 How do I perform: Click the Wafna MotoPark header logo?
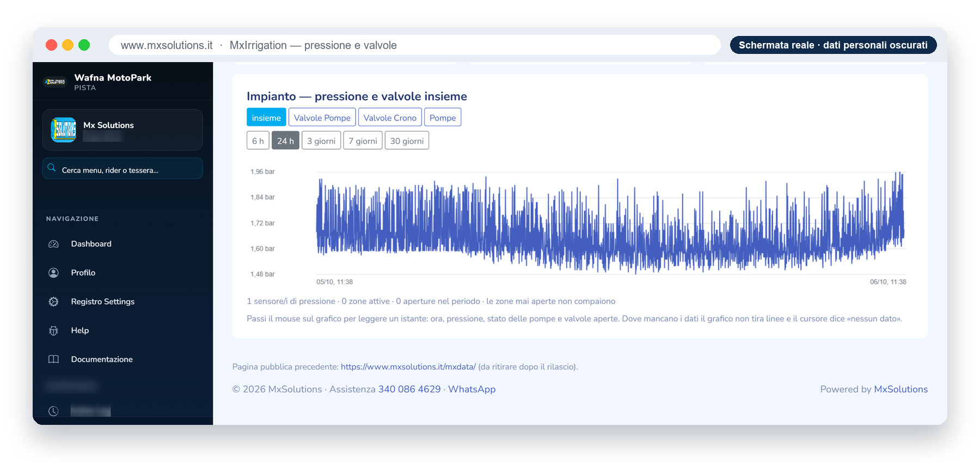click(55, 82)
